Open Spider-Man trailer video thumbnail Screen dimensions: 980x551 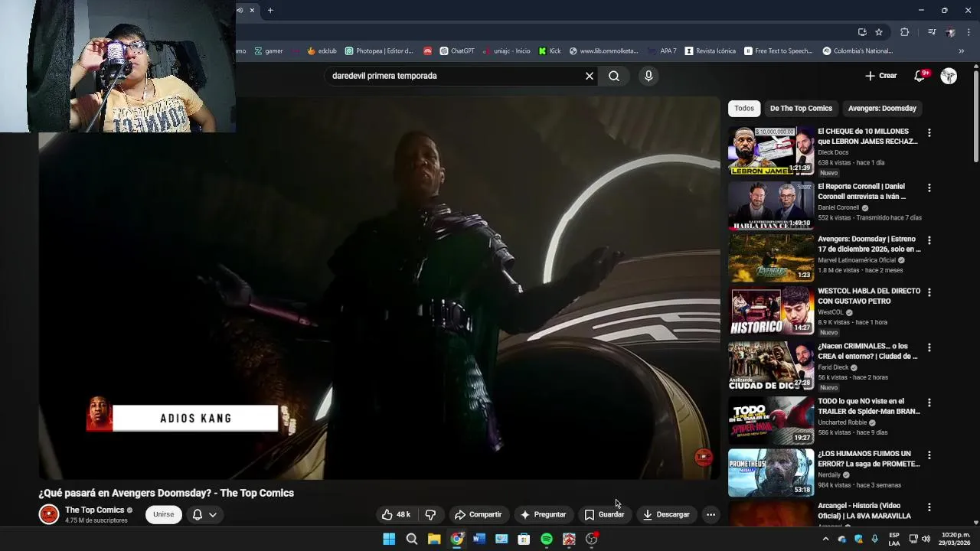[x=771, y=421]
